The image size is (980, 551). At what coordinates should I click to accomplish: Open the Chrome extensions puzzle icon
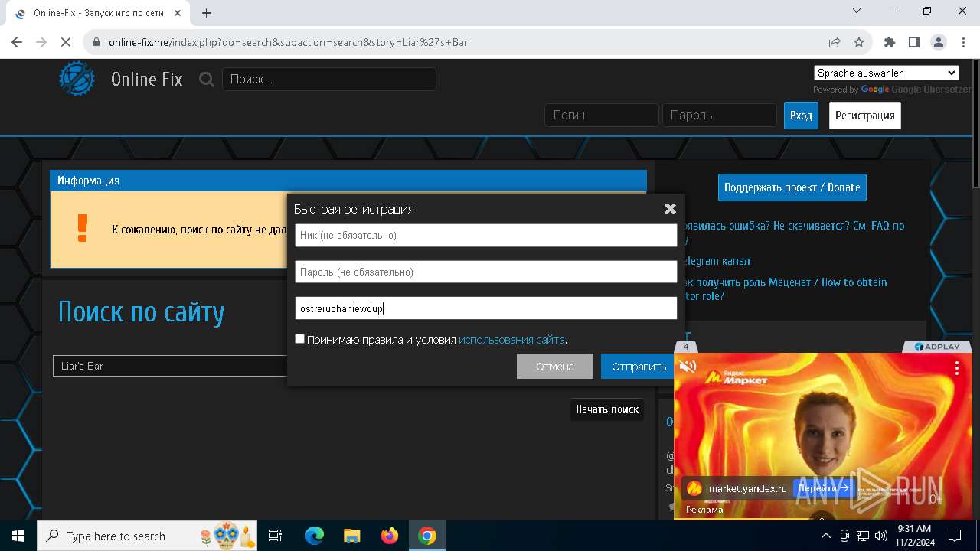[890, 42]
